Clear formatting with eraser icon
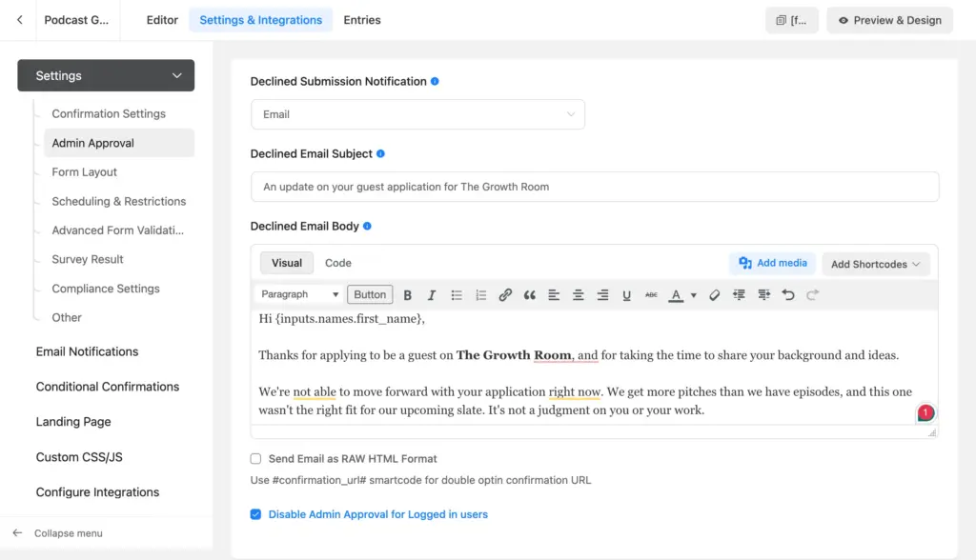 714,295
